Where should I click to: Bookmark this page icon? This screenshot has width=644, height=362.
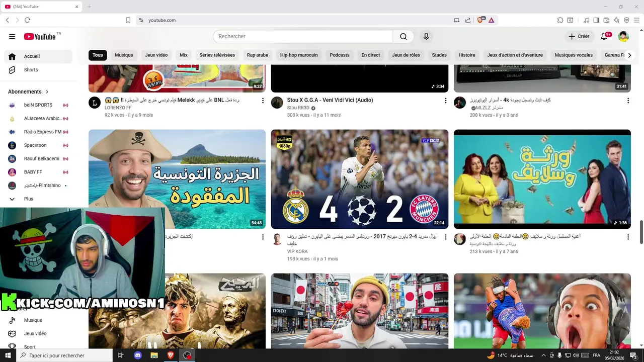(128, 20)
